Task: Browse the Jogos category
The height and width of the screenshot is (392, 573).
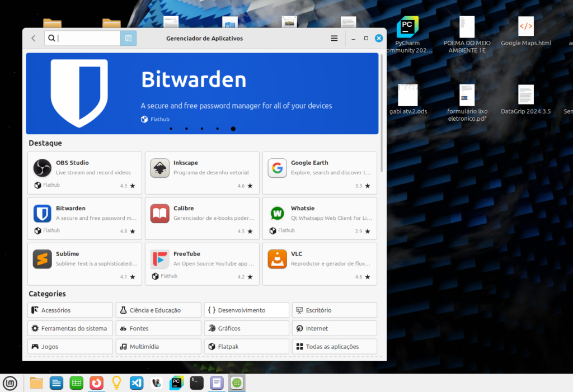Action: pyautogui.click(x=70, y=347)
